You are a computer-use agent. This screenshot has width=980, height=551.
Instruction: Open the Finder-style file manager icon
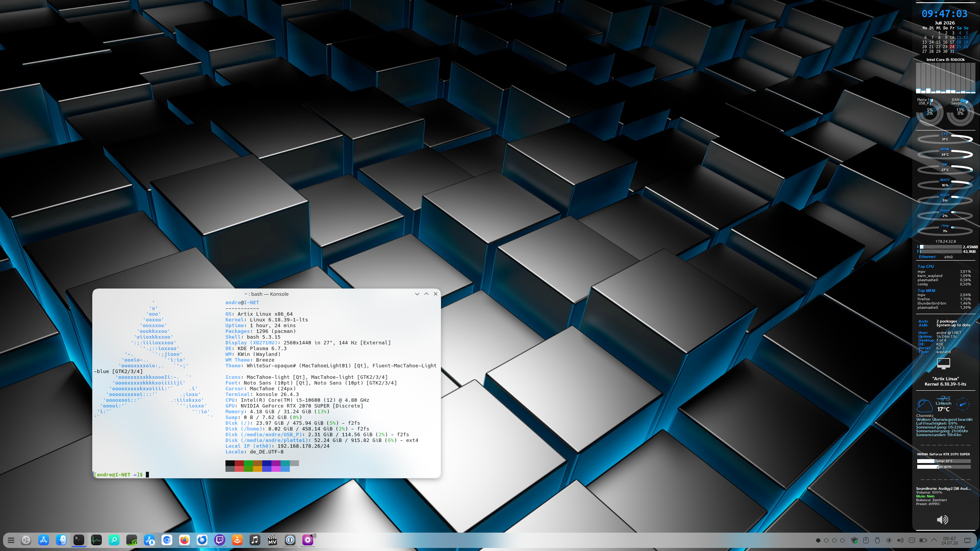61,540
